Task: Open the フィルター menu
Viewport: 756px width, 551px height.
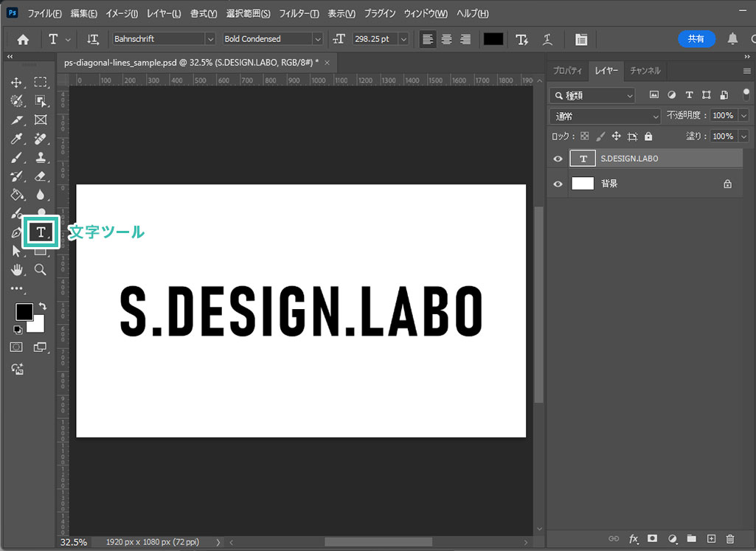Action: pyautogui.click(x=299, y=13)
